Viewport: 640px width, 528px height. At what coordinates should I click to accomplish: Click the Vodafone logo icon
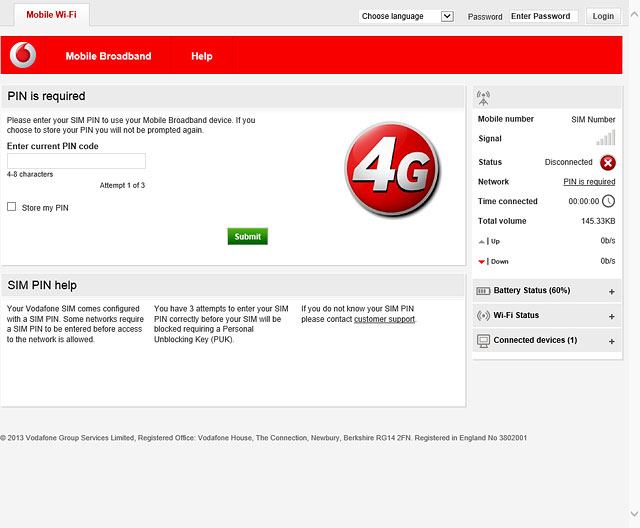pyautogui.click(x=23, y=55)
